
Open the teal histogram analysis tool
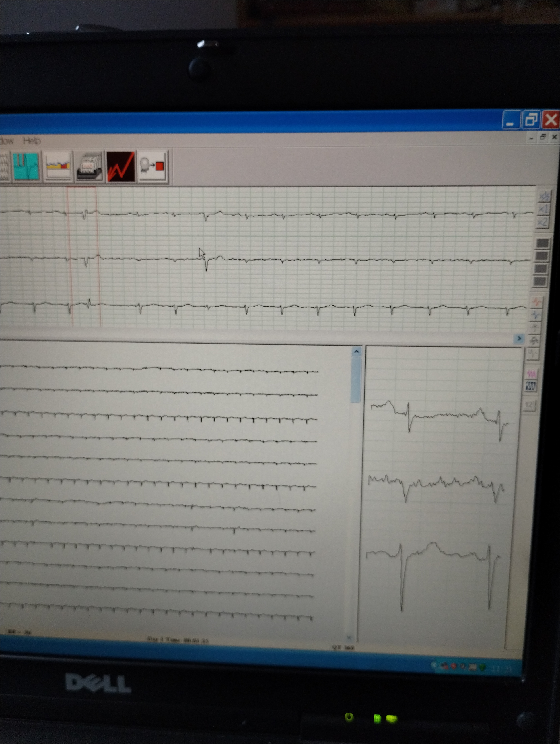coord(27,166)
